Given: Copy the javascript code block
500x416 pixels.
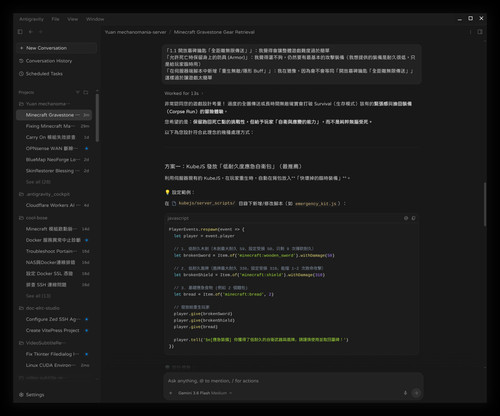Looking at the screenshot, I should point(413,218).
